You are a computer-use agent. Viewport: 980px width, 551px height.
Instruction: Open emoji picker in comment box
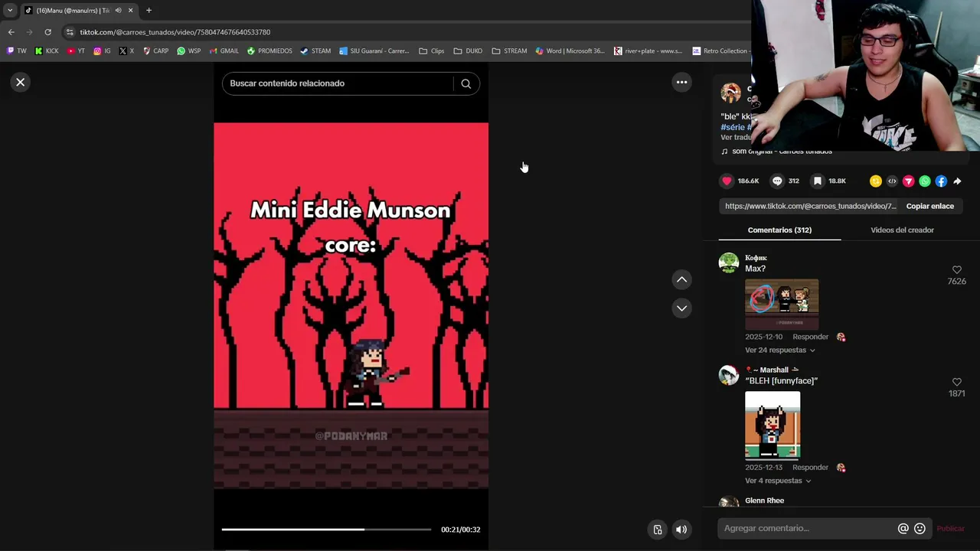click(x=920, y=528)
